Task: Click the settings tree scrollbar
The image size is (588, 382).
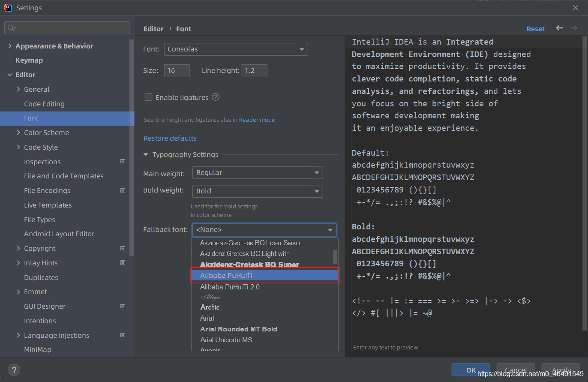Action: click(132, 148)
